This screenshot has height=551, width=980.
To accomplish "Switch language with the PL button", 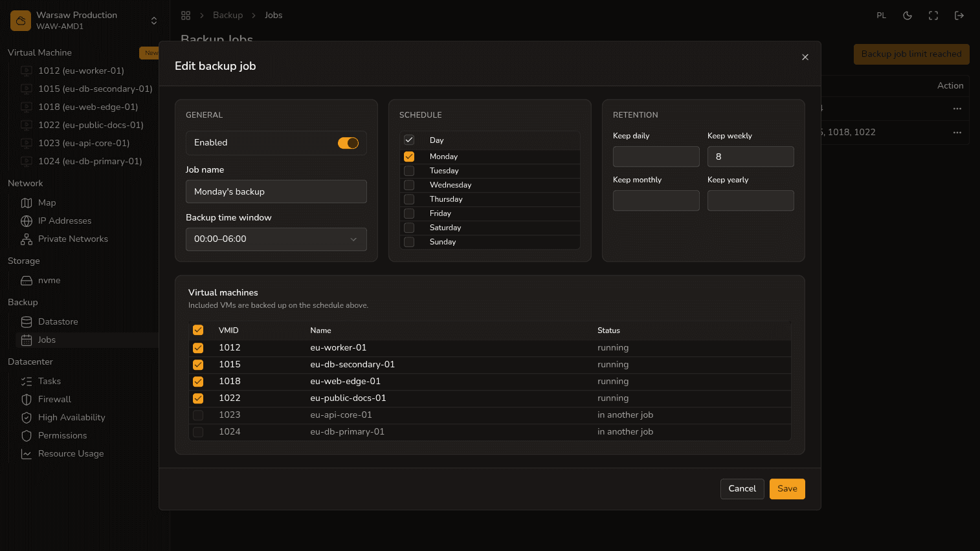I will tap(881, 16).
